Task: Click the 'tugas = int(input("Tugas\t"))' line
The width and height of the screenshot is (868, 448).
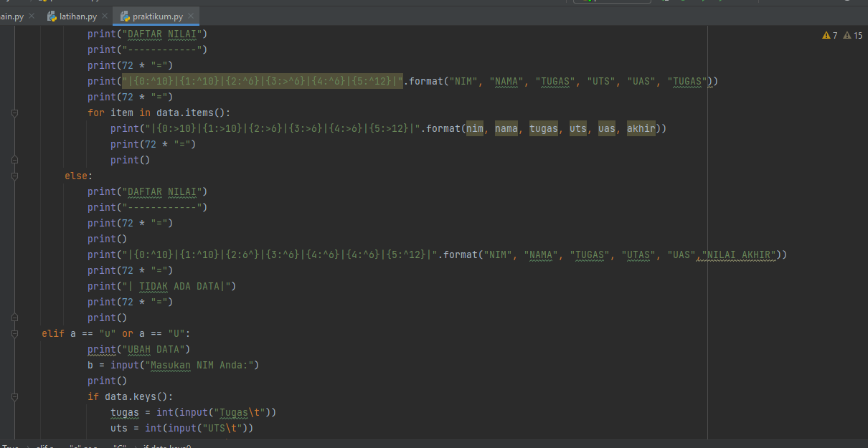Action: (x=193, y=412)
